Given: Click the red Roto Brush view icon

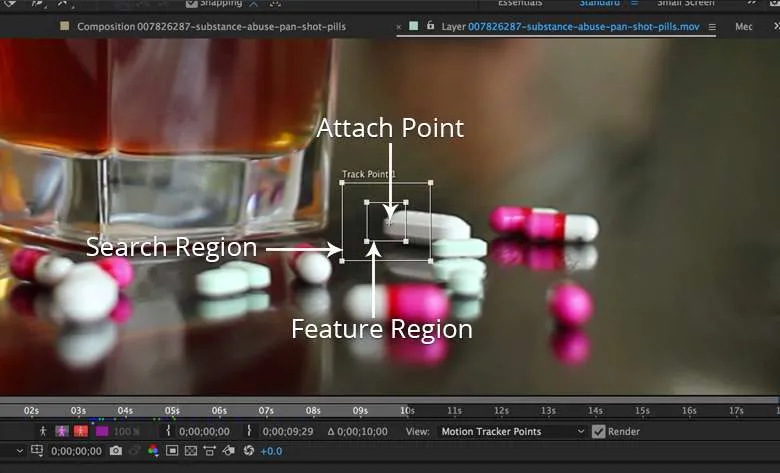Looking at the screenshot, I should point(81,432).
